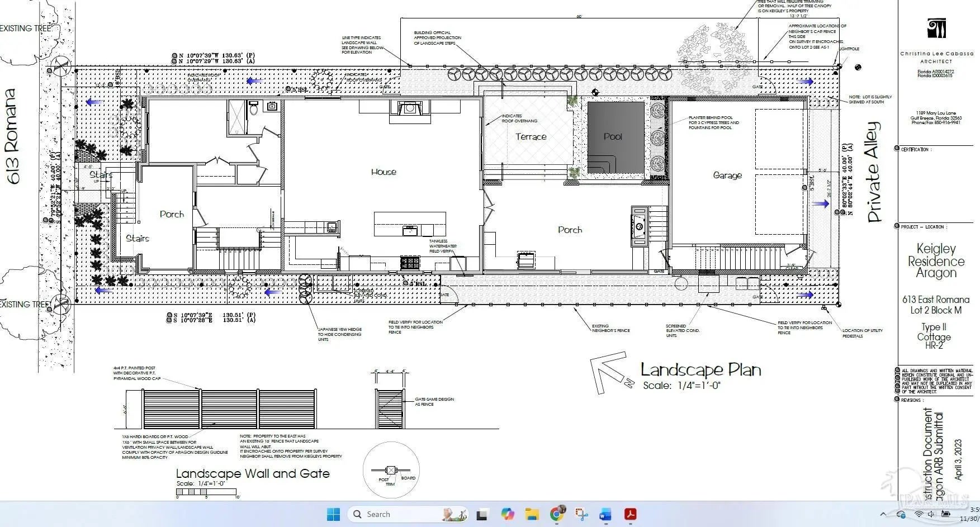This screenshot has width=980, height=527.
Task: Launch Copilot from the taskbar
Action: 507,514
